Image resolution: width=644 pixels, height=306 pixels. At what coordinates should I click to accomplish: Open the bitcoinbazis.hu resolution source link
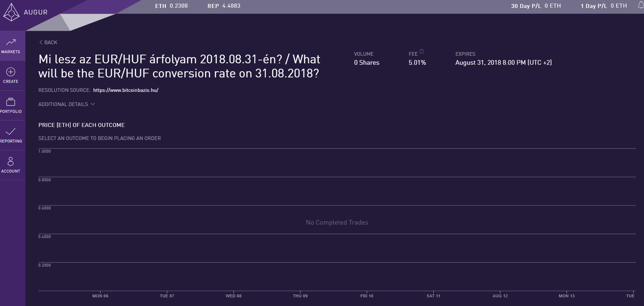point(126,90)
